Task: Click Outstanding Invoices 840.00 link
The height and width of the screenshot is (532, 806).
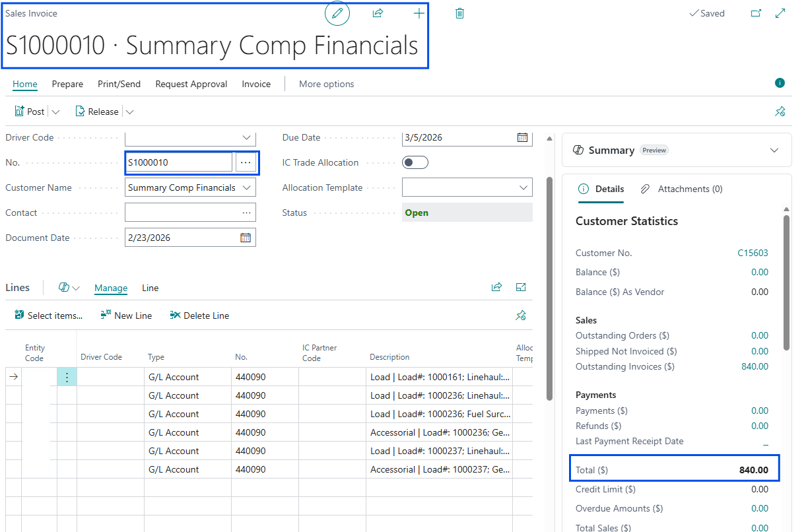Action: pyautogui.click(x=755, y=366)
